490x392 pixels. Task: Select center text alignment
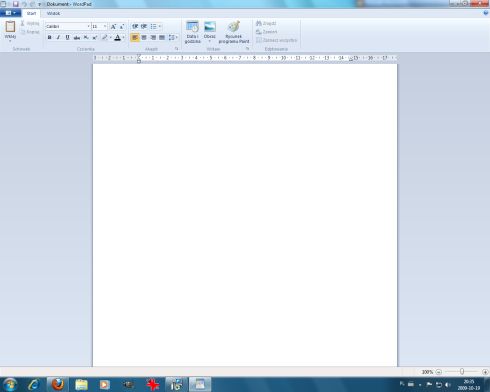[x=144, y=38]
